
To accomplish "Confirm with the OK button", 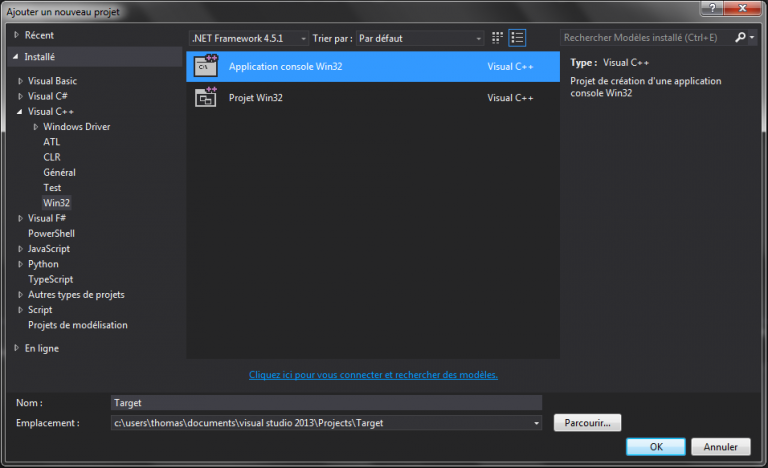I will (x=656, y=447).
